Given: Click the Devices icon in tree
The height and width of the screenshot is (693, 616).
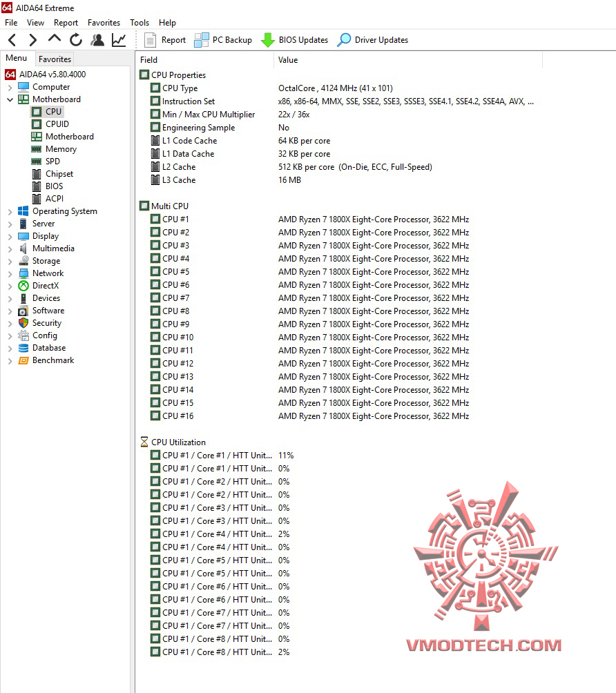Looking at the screenshot, I should pyautogui.click(x=23, y=298).
